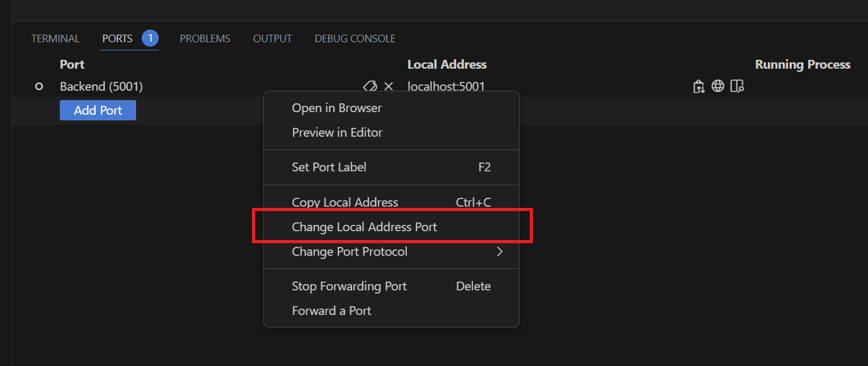
Task: Click the port status circle beside Backend
Action: (38, 86)
